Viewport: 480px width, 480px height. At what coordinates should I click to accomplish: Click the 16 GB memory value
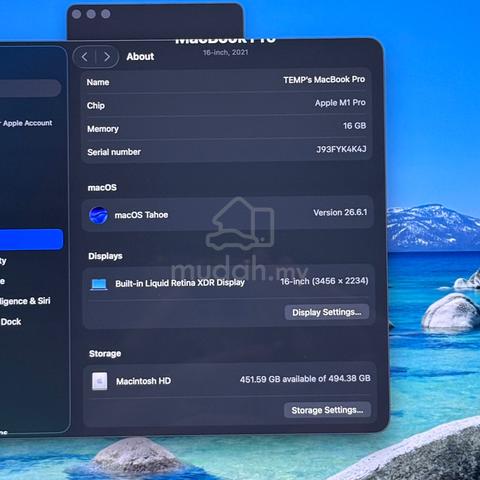[x=355, y=126]
